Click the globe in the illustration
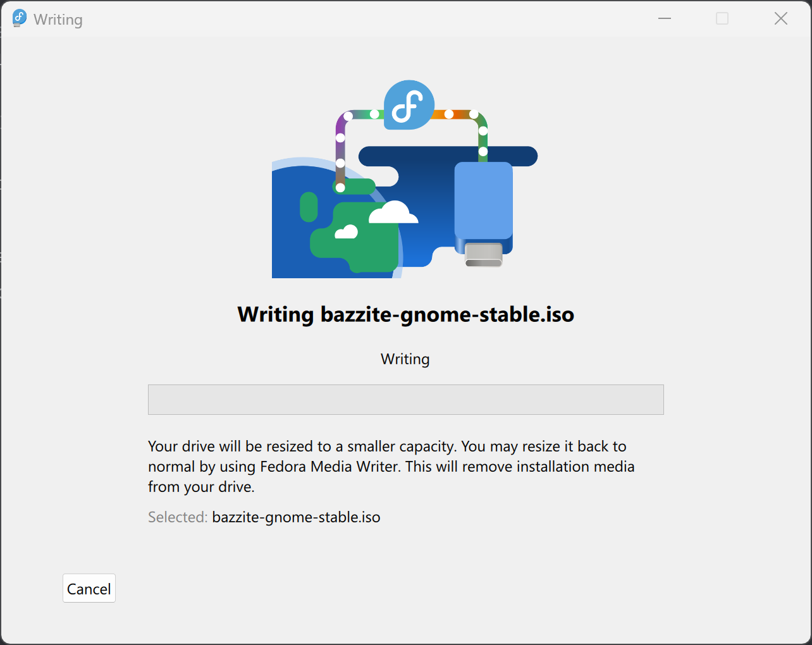The width and height of the screenshot is (812, 645). (x=337, y=218)
